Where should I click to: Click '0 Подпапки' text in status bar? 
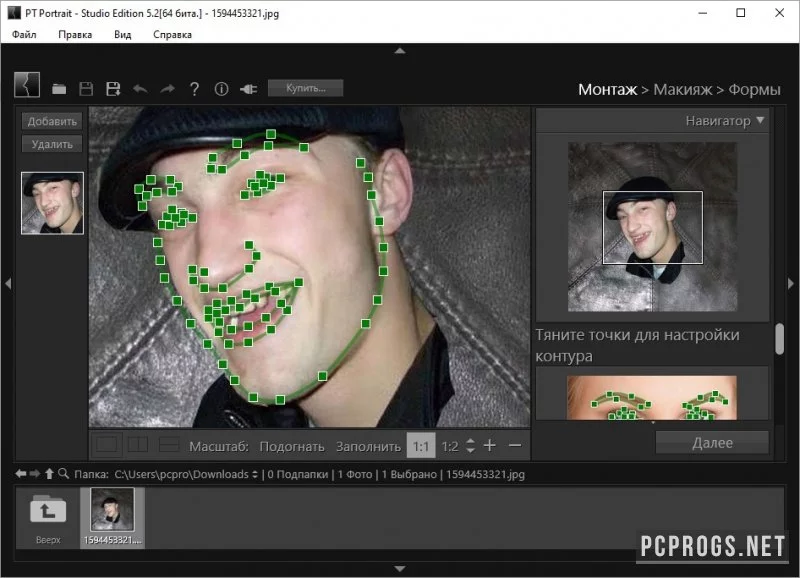tap(298, 474)
